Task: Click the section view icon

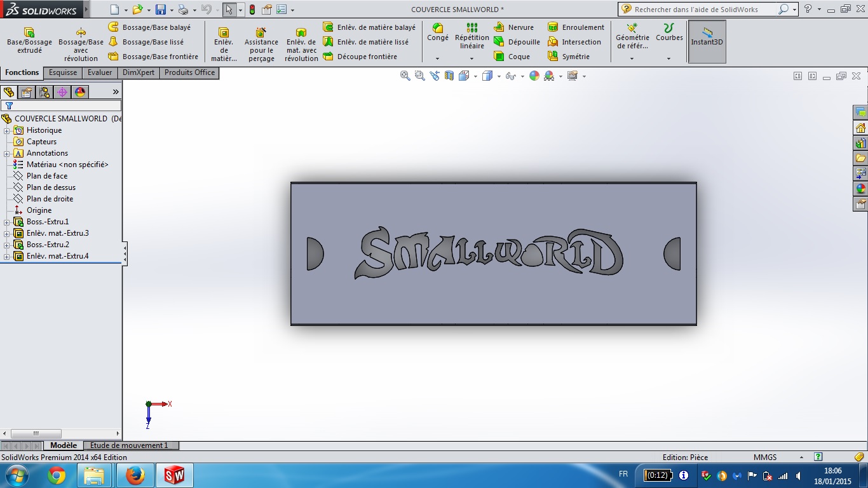Action: [x=449, y=76]
